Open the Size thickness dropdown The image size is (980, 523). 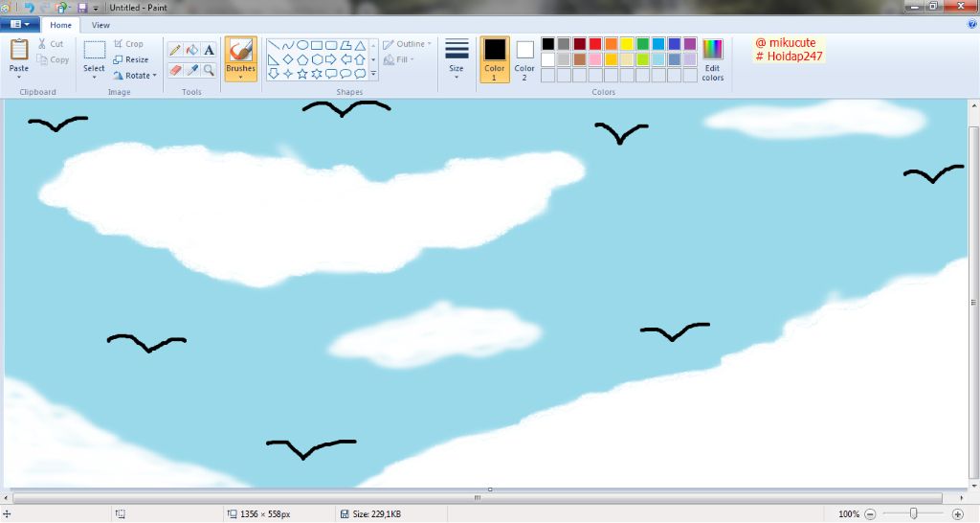click(457, 58)
